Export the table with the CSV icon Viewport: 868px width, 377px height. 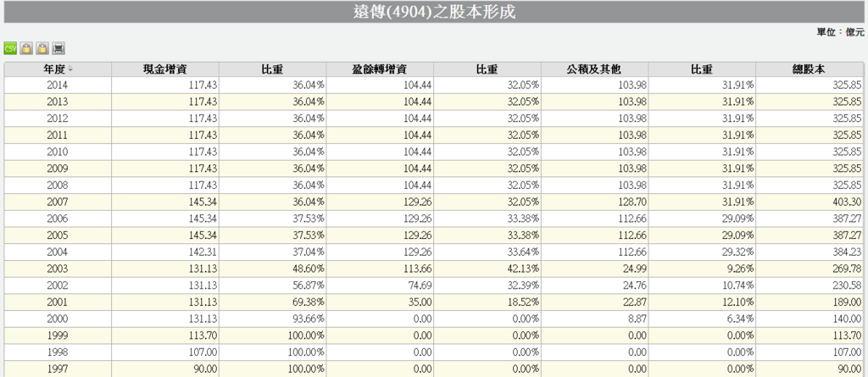pyautogui.click(x=10, y=49)
